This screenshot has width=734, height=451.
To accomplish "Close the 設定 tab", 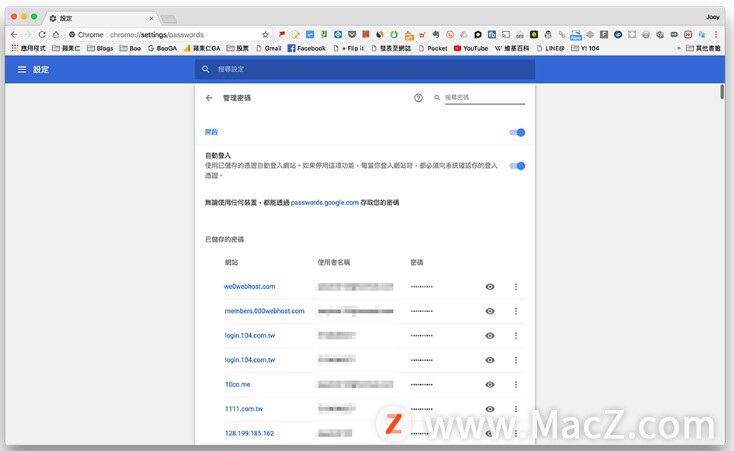I will point(151,18).
